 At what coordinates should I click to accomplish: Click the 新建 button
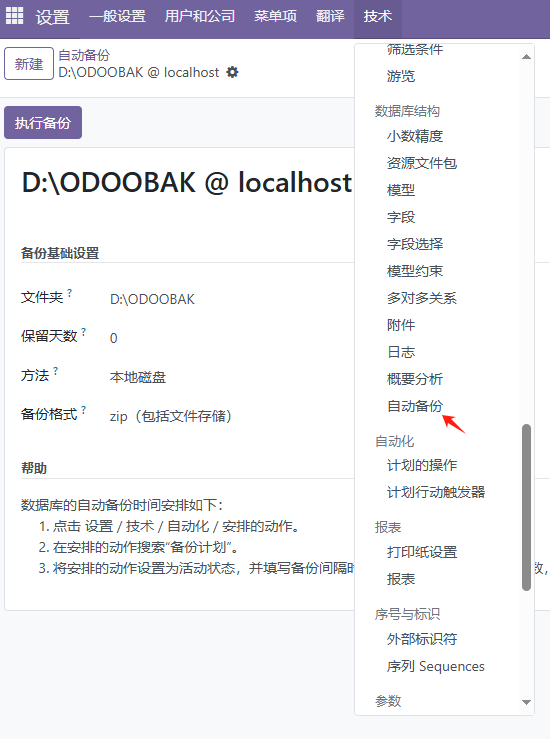click(x=29, y=64)
